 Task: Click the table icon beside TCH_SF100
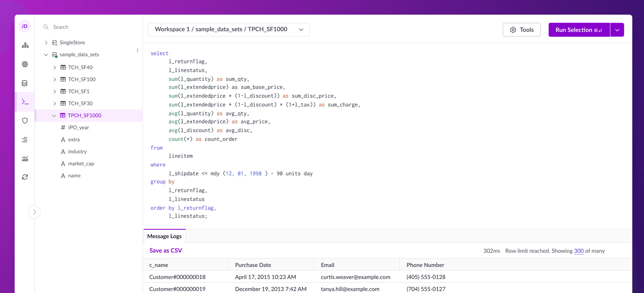[x=63, y=79]
